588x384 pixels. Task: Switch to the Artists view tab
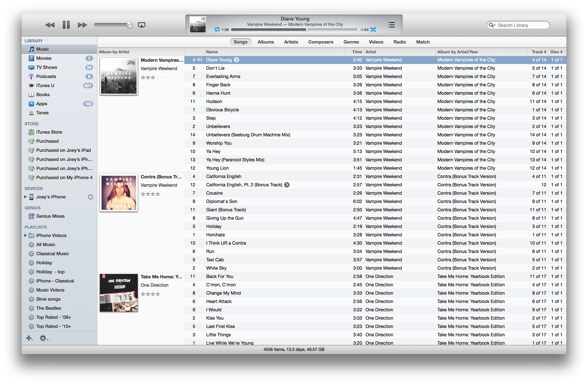[x=291, y=42]
